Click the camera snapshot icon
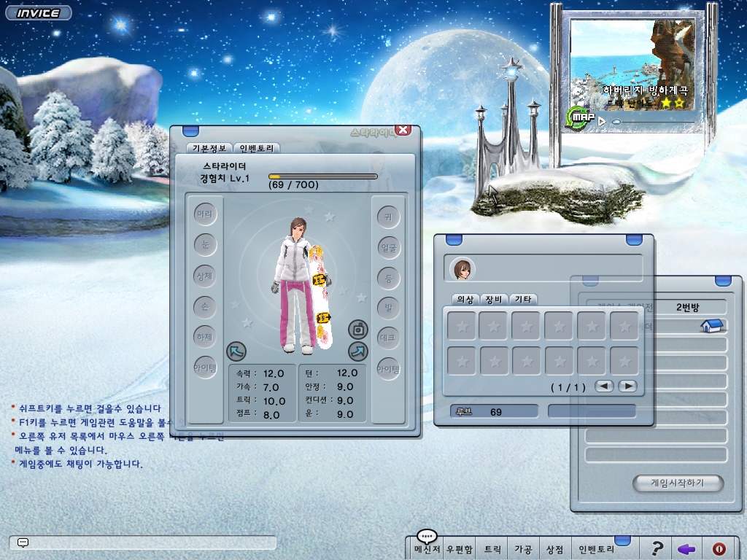This screenshot has height=560, width=747. [358, 329]
